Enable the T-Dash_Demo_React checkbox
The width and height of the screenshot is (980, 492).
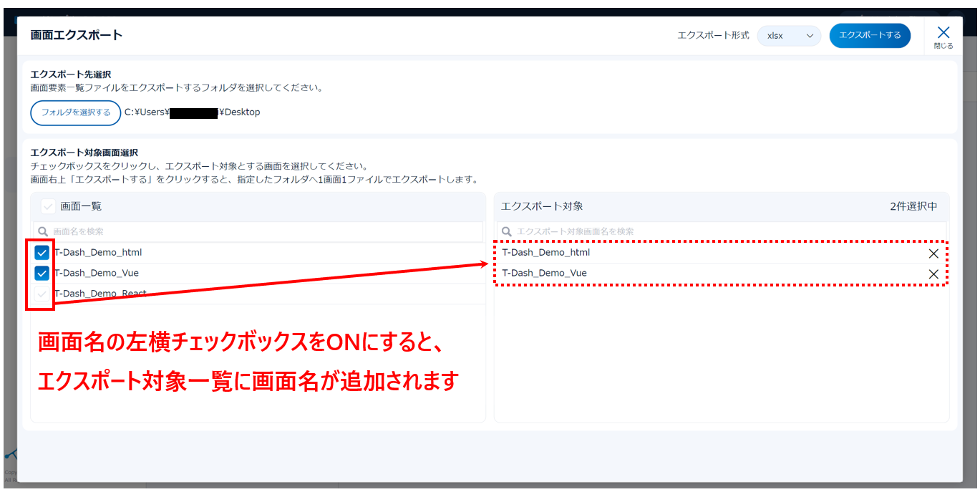tap(42, 294)
